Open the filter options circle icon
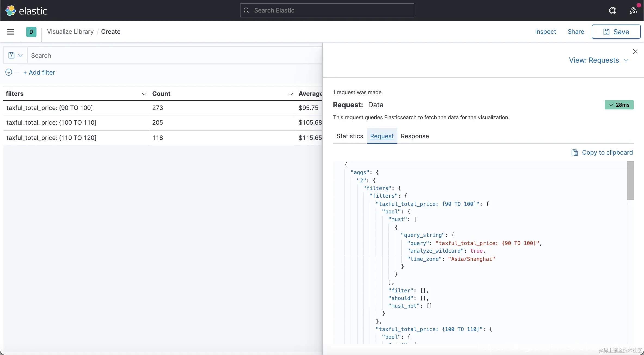This screenshot has height=355, width=644. click(9, 72)
